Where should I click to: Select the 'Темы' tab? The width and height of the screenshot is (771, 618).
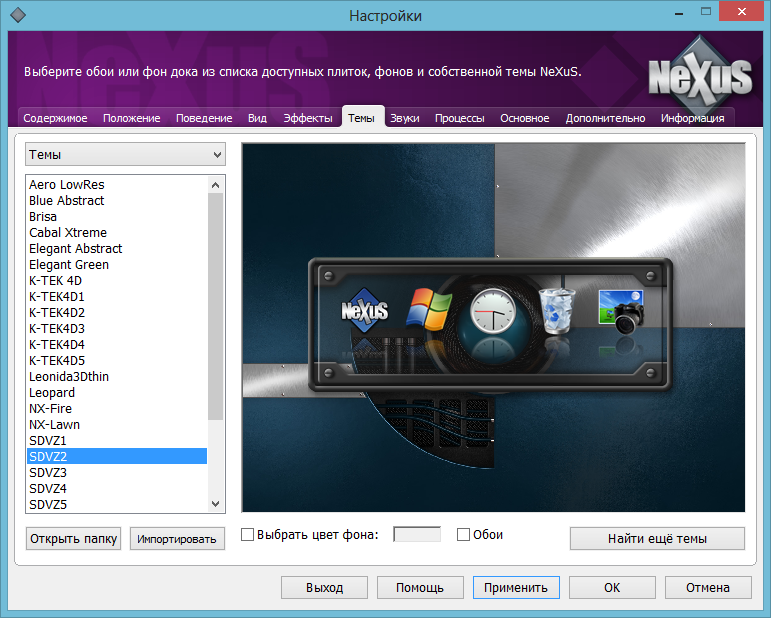point(362,118)
